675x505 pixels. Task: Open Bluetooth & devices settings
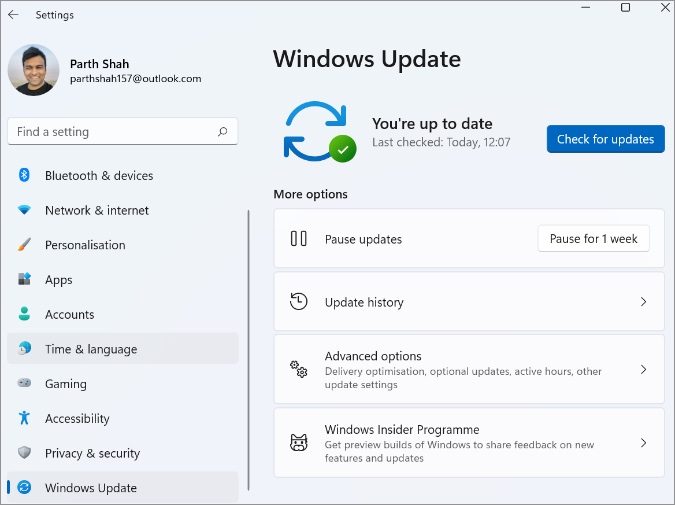[123, 175]
